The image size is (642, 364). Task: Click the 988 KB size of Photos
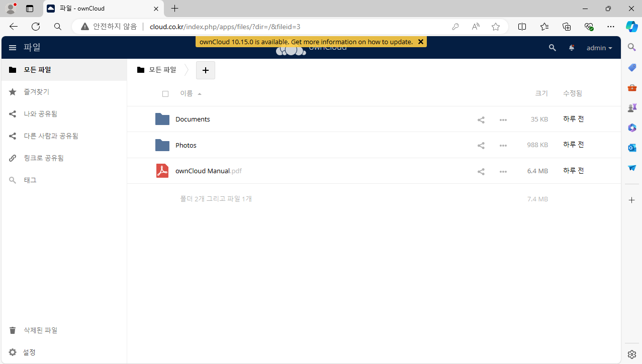coord(537,145)
